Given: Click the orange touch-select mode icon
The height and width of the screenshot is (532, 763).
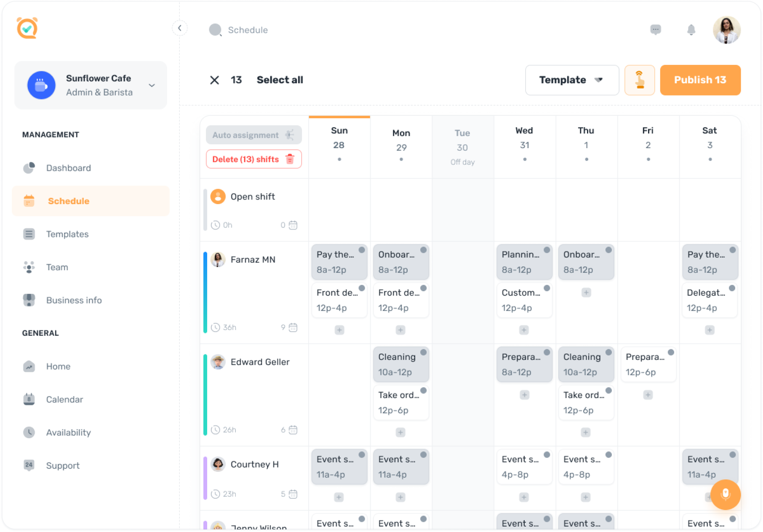Looking at the screenshot, I should [x=639, y=80].
